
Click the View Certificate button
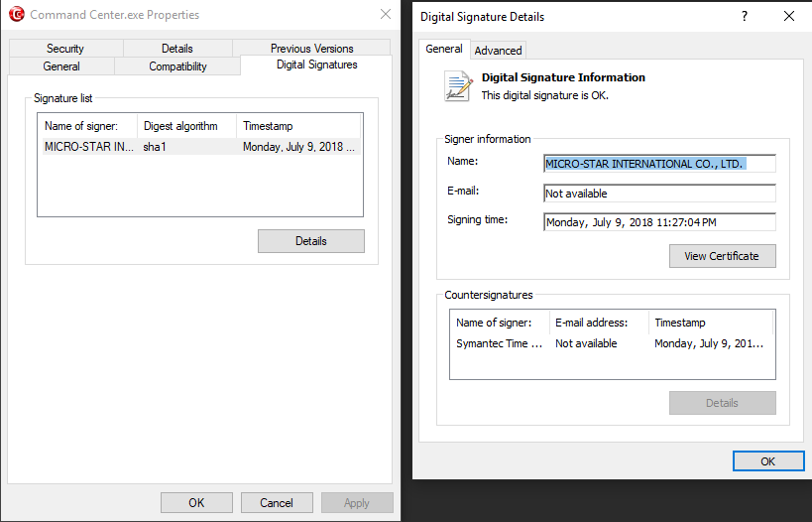[x=723, y=256]
